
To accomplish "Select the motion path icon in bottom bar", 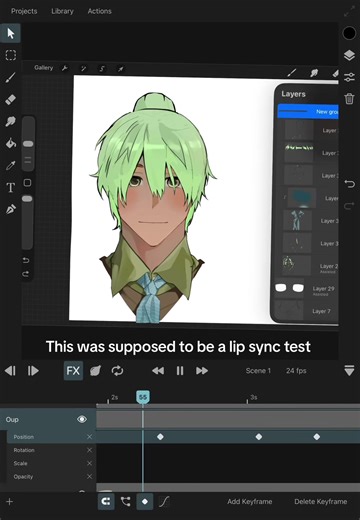I will click(125, 502).
